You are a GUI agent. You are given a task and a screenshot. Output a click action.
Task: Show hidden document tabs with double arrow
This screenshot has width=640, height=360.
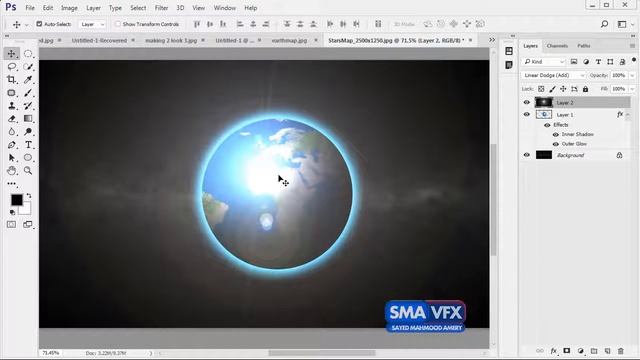click(x=492, y=40)
